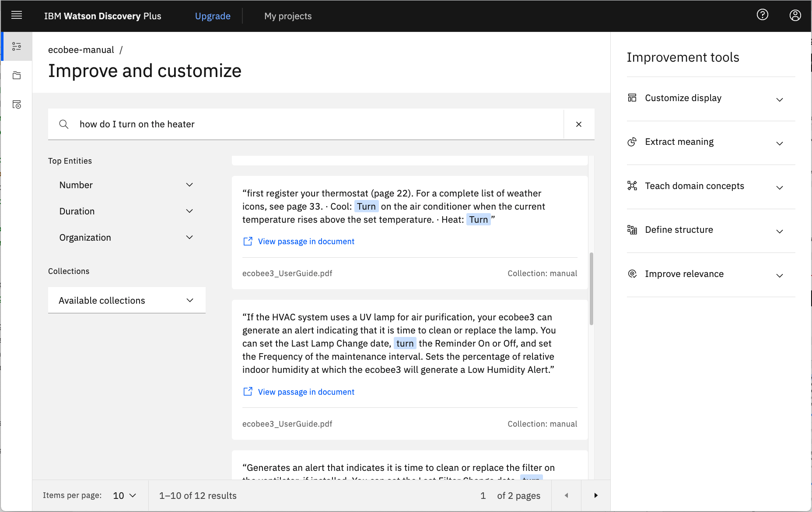Click the 'Collections' heading
The height and width of the screenshot is (512, 812).
click(69, 271)
